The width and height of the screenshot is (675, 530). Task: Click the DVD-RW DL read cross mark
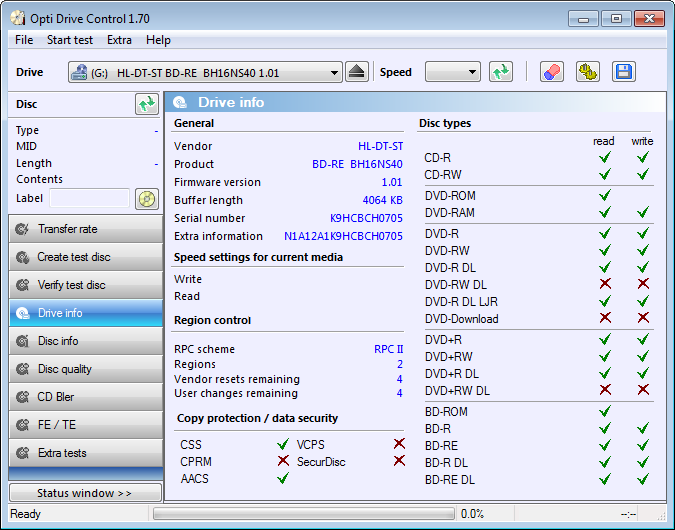(x=605, y=283)
